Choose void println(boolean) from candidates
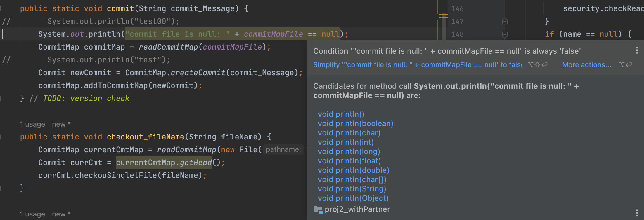The height and width of the screenshot is (220, 644). click(x=355, y=123)
